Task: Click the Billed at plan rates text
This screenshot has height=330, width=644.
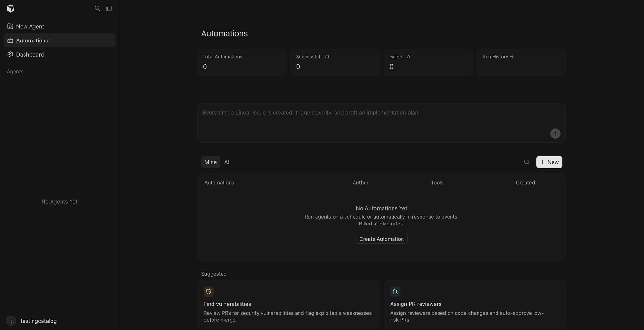Action: point(382,224)
